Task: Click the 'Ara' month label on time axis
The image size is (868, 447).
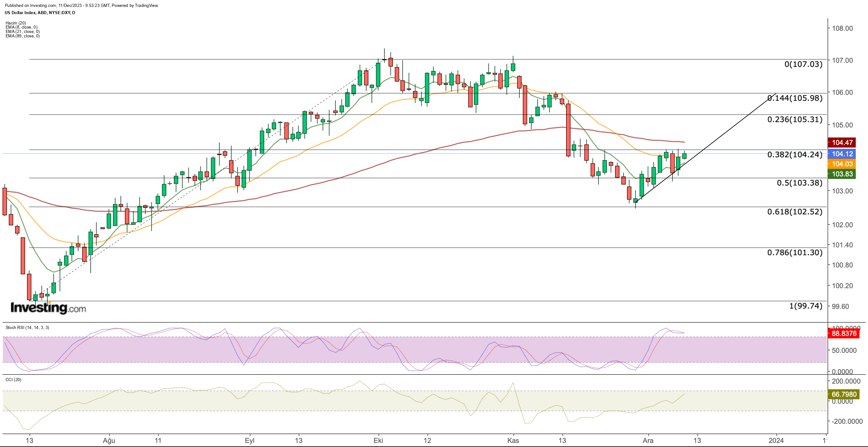Action: click(x=648, y=441)
